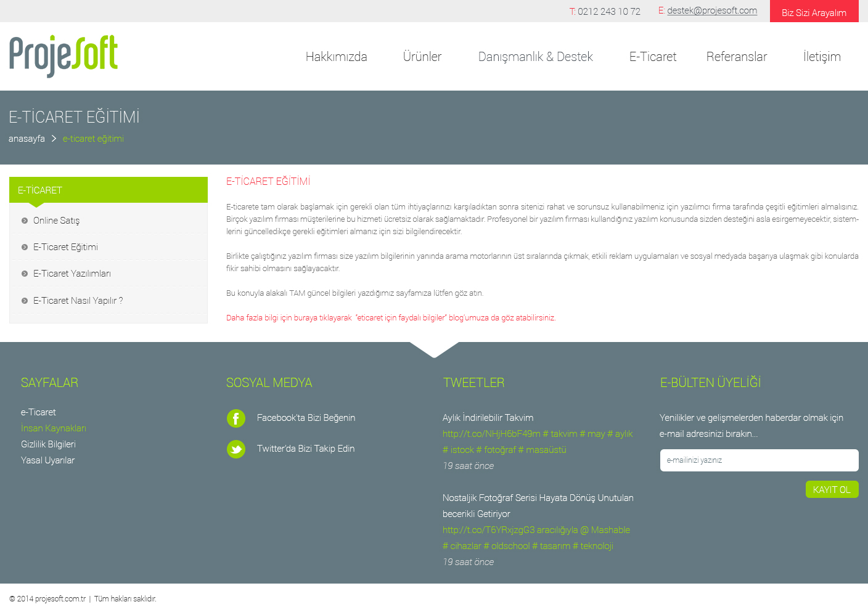
Task: Open the İletişim page
Action: tap(821, 57)
